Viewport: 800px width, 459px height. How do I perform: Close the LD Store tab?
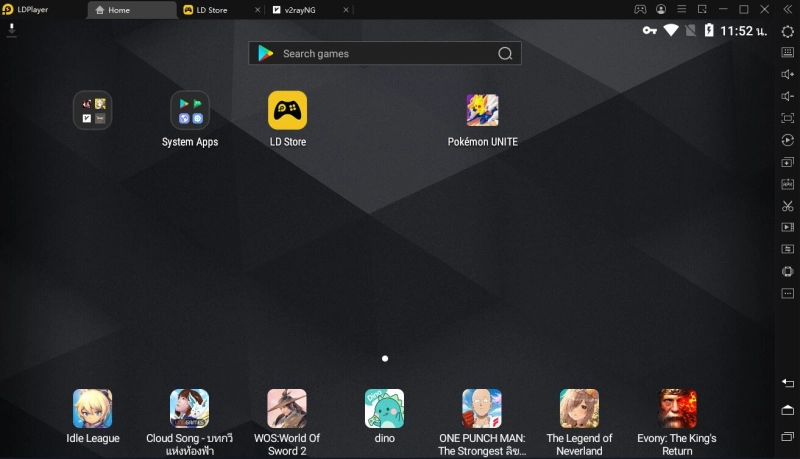click(257, 10)
